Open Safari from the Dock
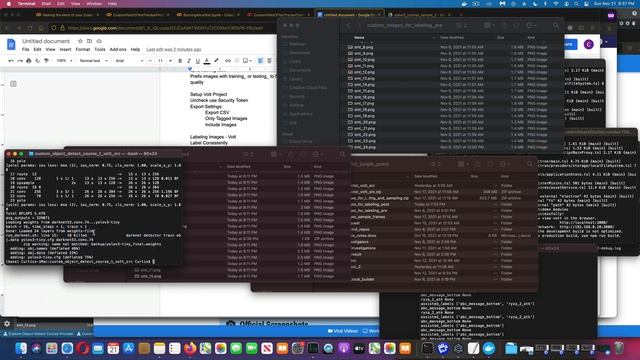640x360 pixels. [67, 348]
